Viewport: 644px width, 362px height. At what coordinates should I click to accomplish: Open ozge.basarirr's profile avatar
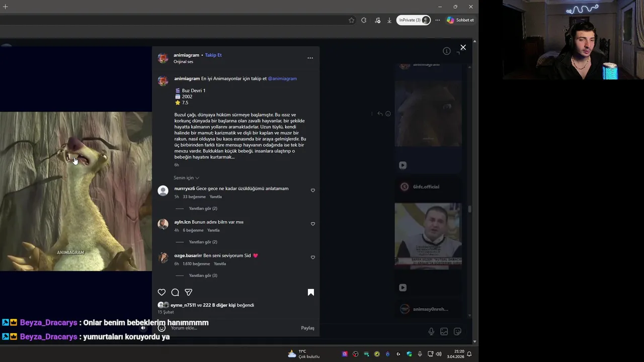(163, 258)
